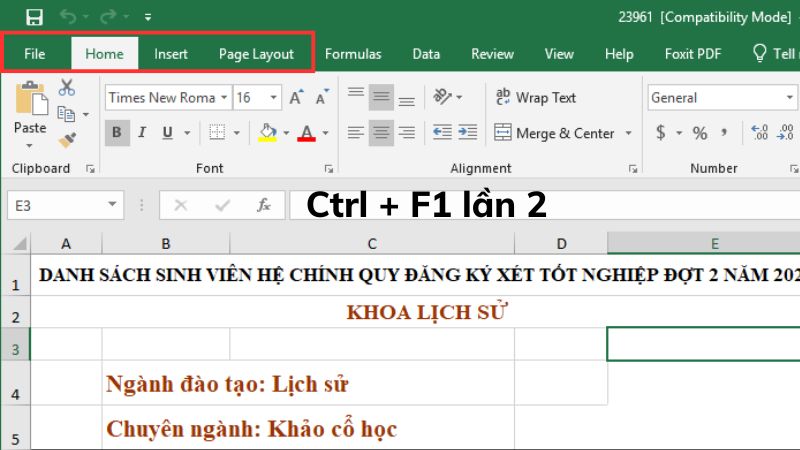
Task: Open the font name dropdown
Action: coord(223,98)
